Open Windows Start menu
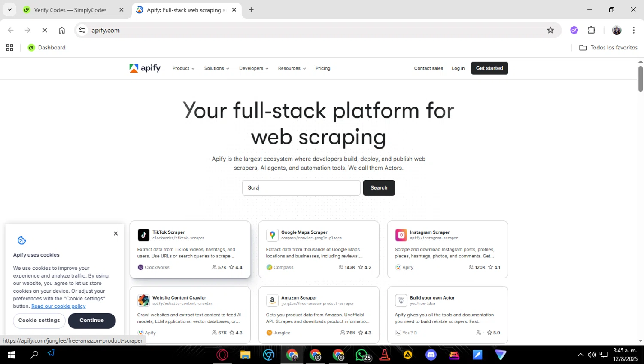This screenshot has height=364, width=644. (x=12, y=355)
